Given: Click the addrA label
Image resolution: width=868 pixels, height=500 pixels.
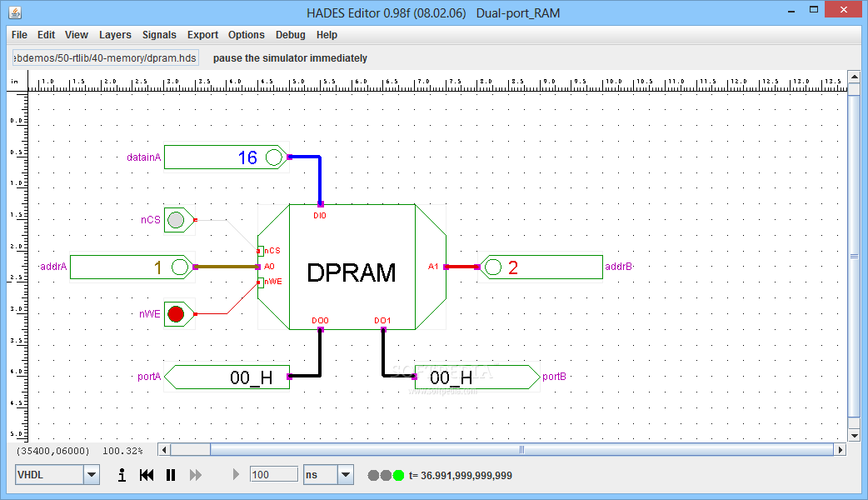Looking at the screenshot, I should click(x=53, y=267).
